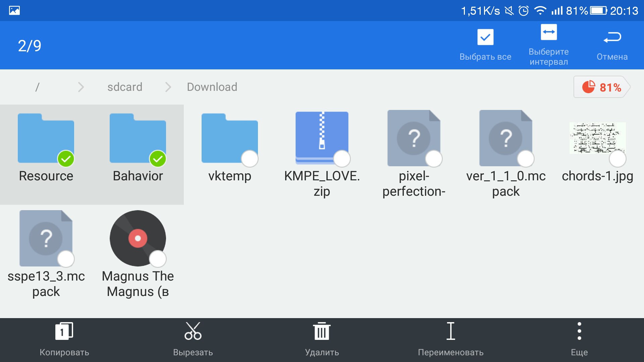Viewport: 644px width, 362px height.
Task: Navigate to the Download breadcrumb
Action: point(212,87)
